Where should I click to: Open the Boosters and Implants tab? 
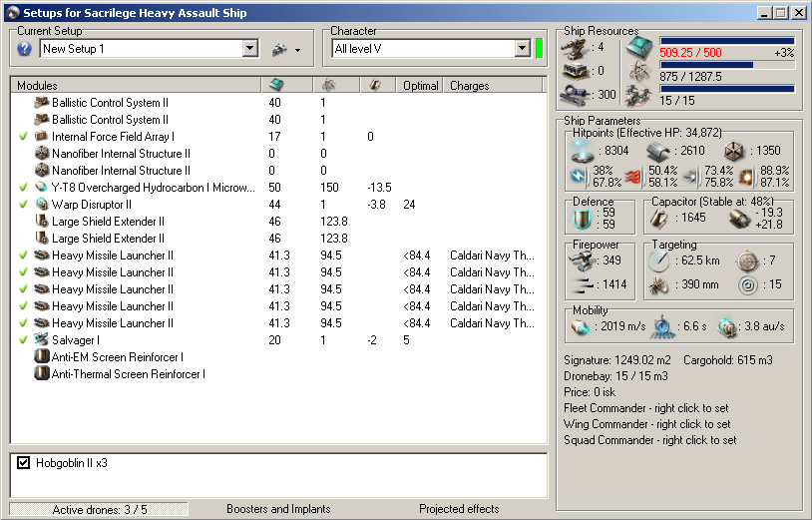(278, 509)
